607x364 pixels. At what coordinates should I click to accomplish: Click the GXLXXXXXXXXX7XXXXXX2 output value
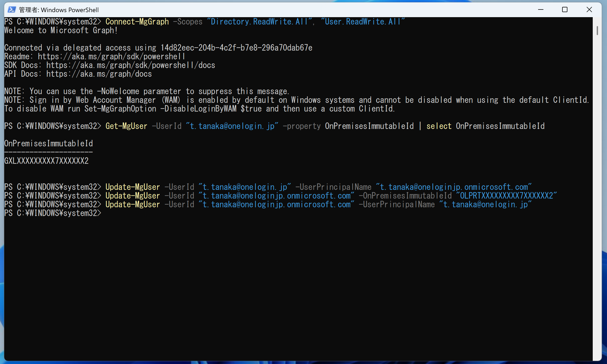46,161
